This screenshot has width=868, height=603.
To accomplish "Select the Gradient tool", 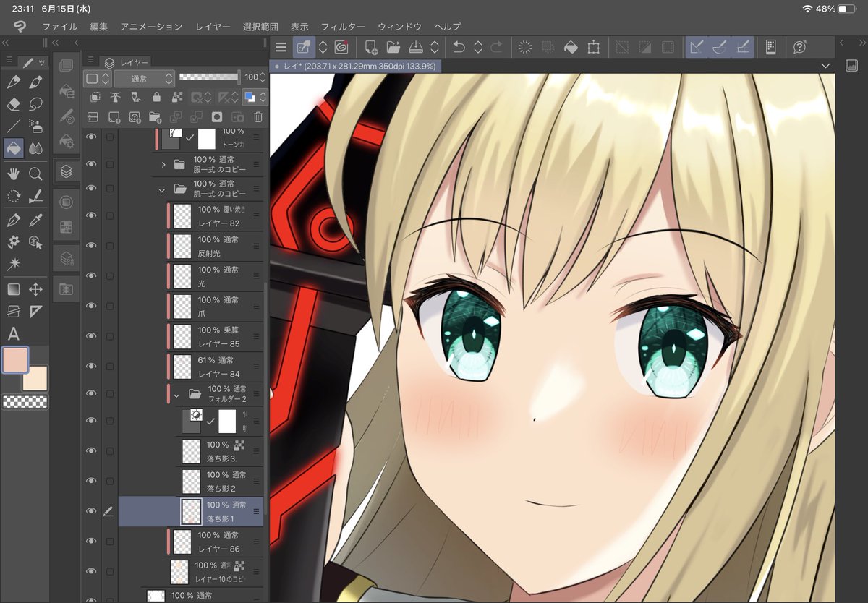I will [x=13, y=289].
